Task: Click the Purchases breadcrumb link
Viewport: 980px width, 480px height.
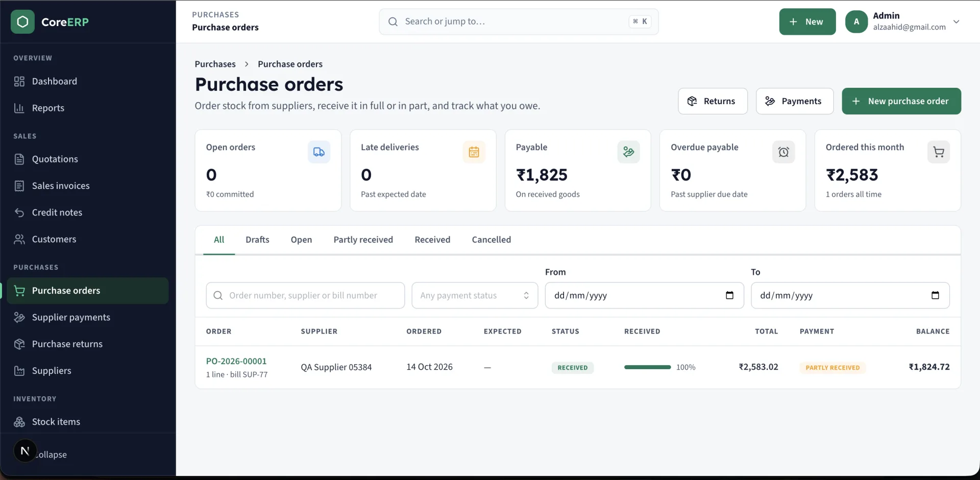Action: click(x=215, y=64)
